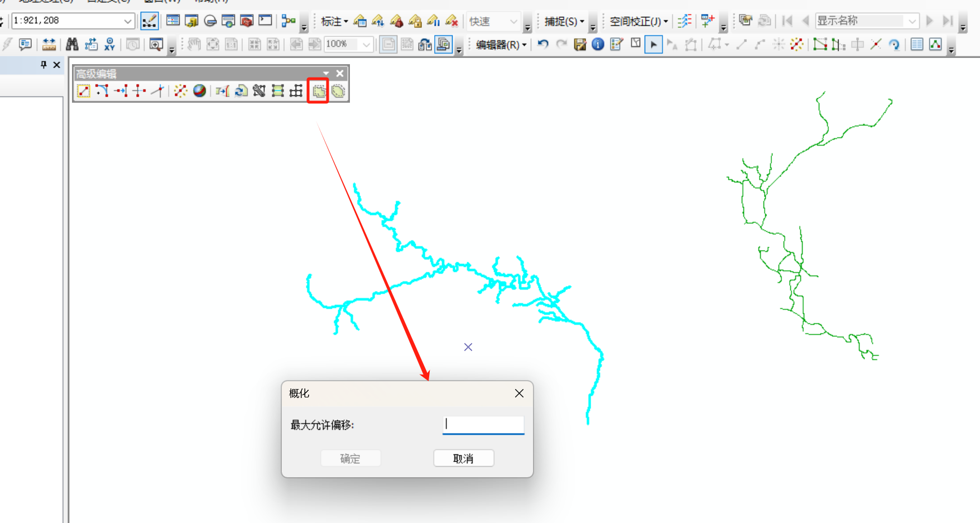Select the Line Intersection tool

point(158,91)
